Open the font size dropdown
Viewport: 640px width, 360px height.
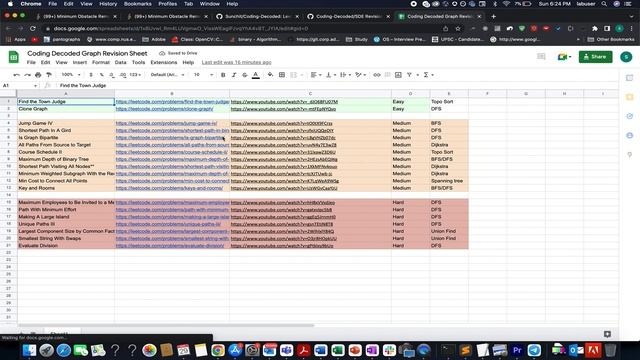[203, 75]
